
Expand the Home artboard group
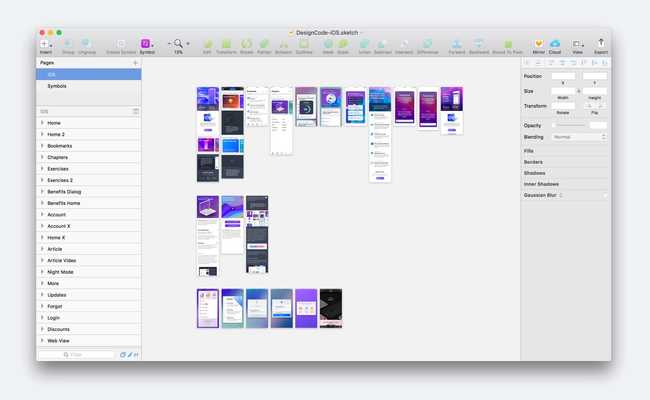pos(42,123)
